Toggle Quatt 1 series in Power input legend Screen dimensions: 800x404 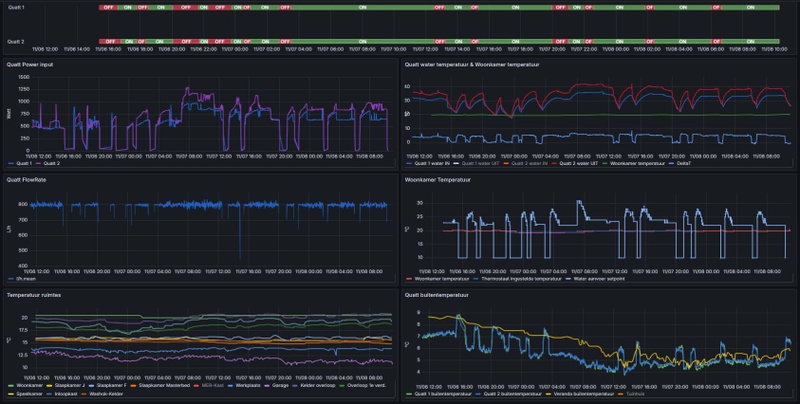[23, 163]
